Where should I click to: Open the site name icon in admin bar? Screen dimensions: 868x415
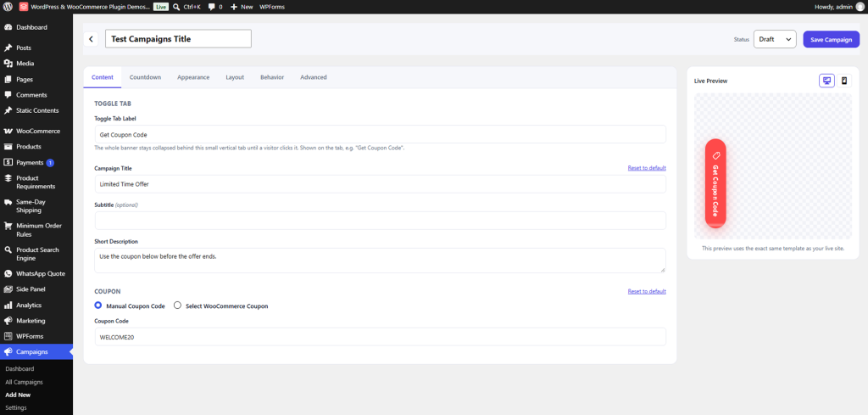(24, 7)
